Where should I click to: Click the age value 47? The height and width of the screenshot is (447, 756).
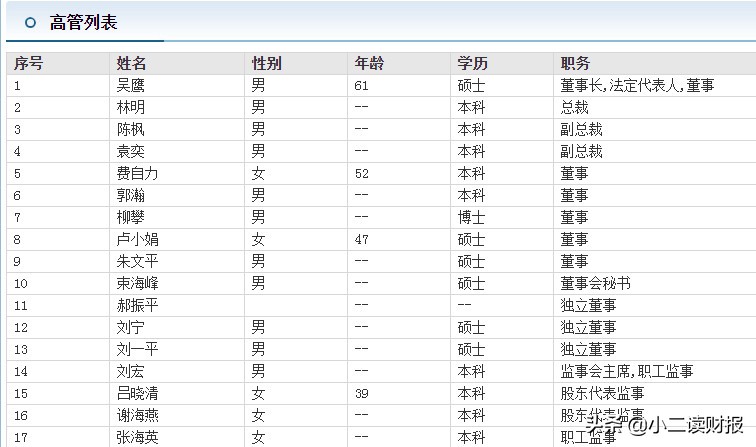(362, 240)
